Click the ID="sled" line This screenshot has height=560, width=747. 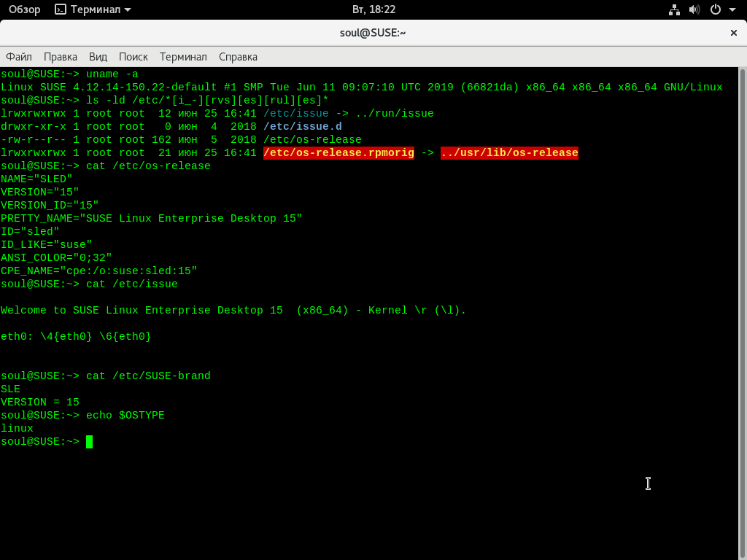(30, 231)
